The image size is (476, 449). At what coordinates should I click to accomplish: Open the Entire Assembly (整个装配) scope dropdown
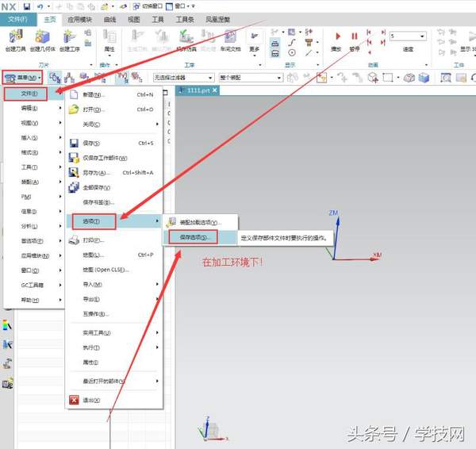tap(251, 78)
